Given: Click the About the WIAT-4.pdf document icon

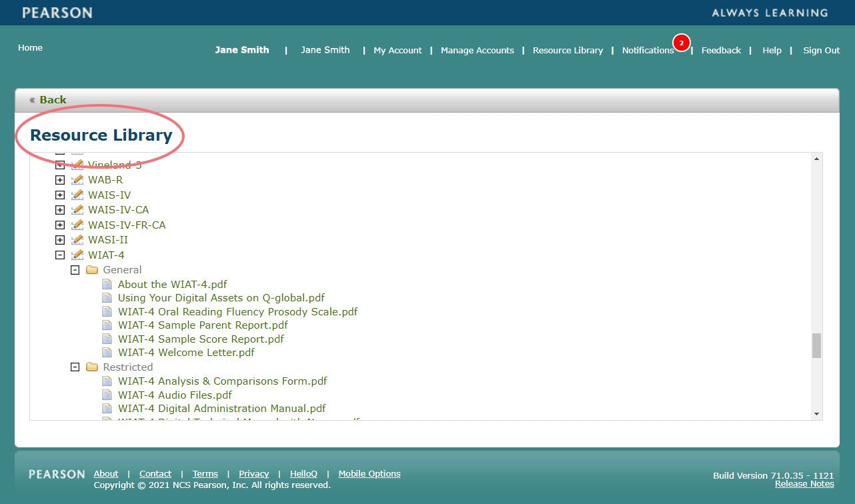Looking at the screenshot, I should click(x=107, y=285).
